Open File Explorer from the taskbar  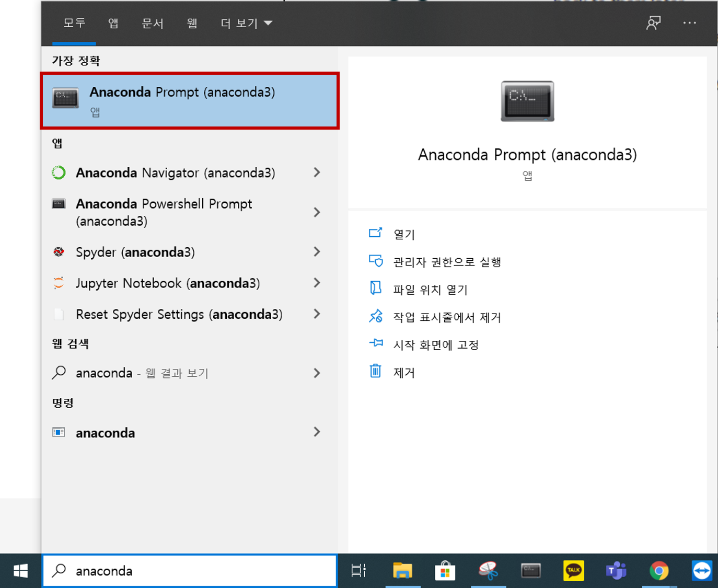tap(402, 571)
